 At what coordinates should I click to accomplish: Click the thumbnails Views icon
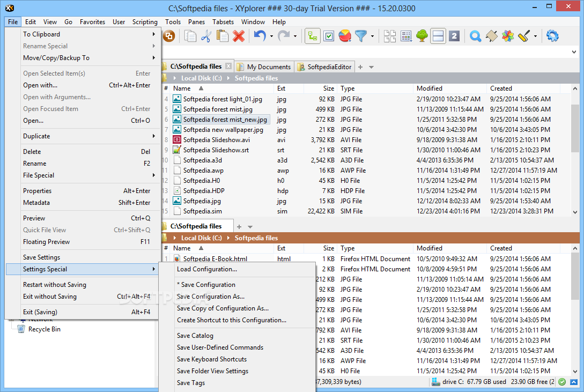389,36
